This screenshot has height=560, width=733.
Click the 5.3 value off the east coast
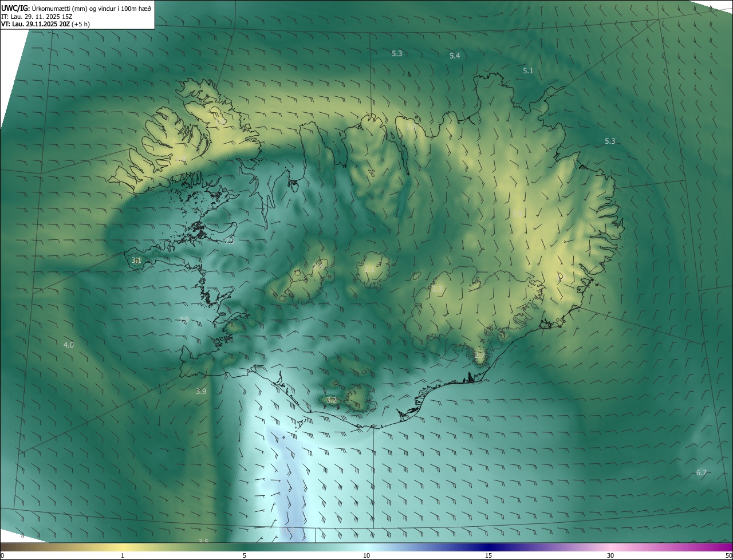coord(610,141)
